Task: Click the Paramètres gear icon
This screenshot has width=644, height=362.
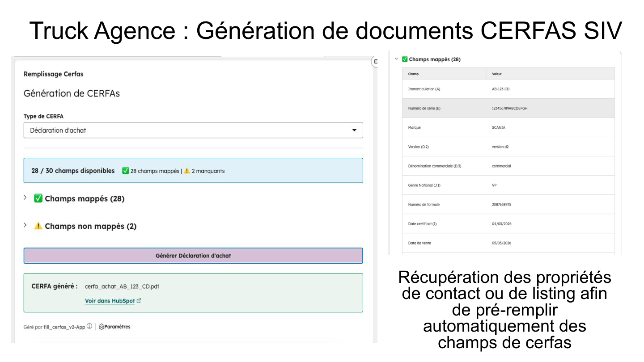Action: coord(102,327)
